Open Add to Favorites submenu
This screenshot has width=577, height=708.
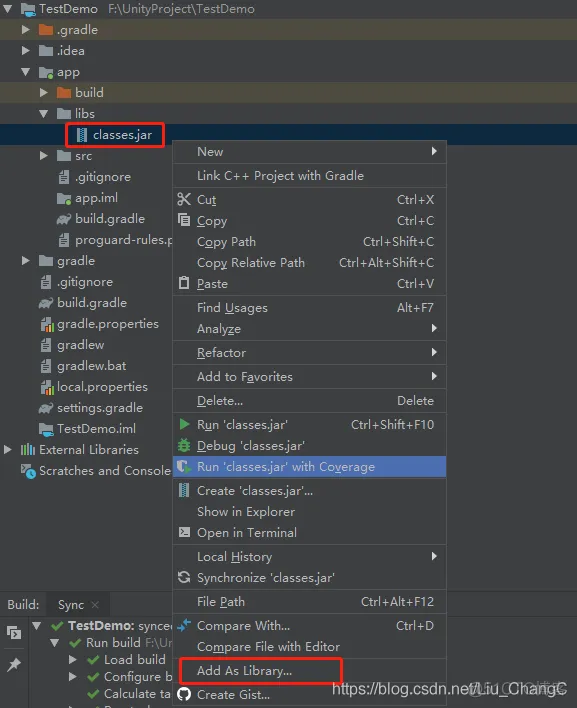click(x=310, y=377)
